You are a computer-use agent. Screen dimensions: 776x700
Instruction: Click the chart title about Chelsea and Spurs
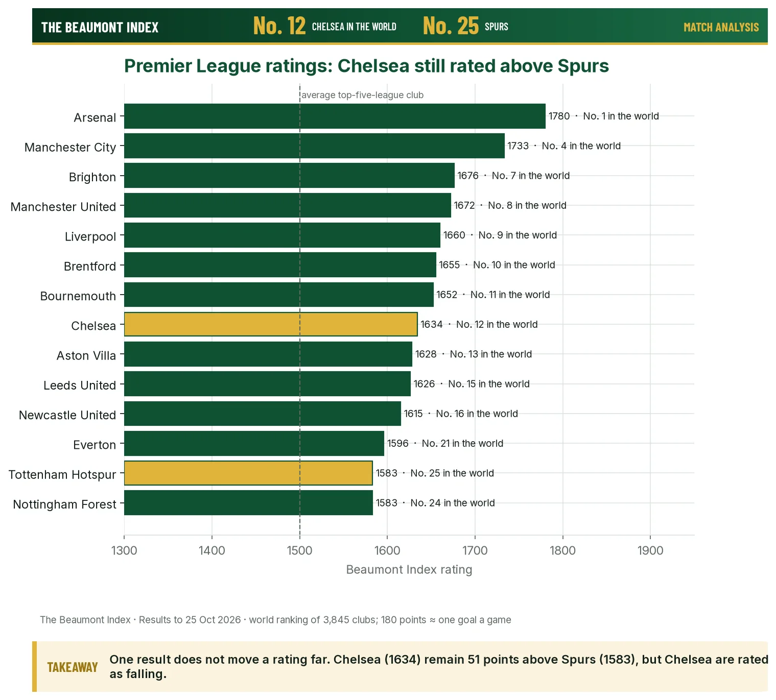(x=366, y=66)
